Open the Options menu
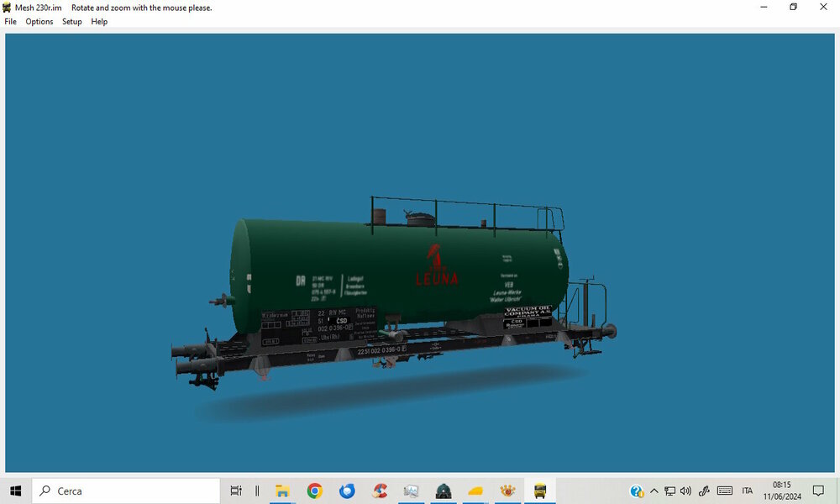This screenshot has width=840, height=504. (x=39, y=22)
